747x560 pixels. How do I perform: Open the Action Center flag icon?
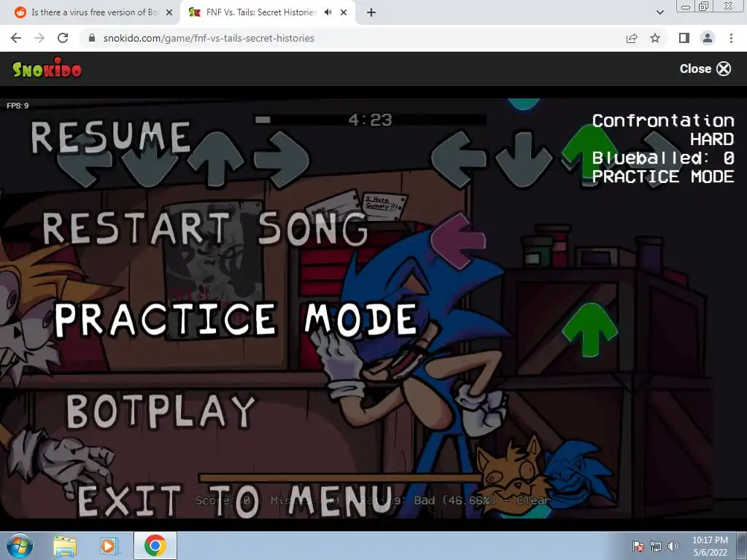point(638,546)
